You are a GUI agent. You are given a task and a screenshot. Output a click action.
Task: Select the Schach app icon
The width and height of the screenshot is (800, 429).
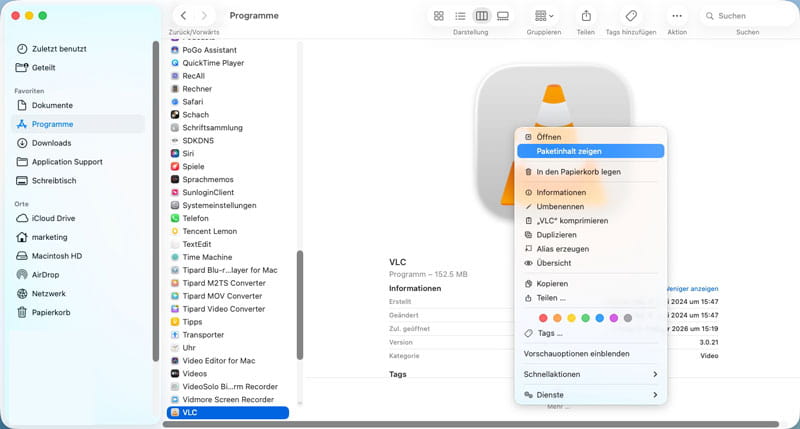[174, 115]
